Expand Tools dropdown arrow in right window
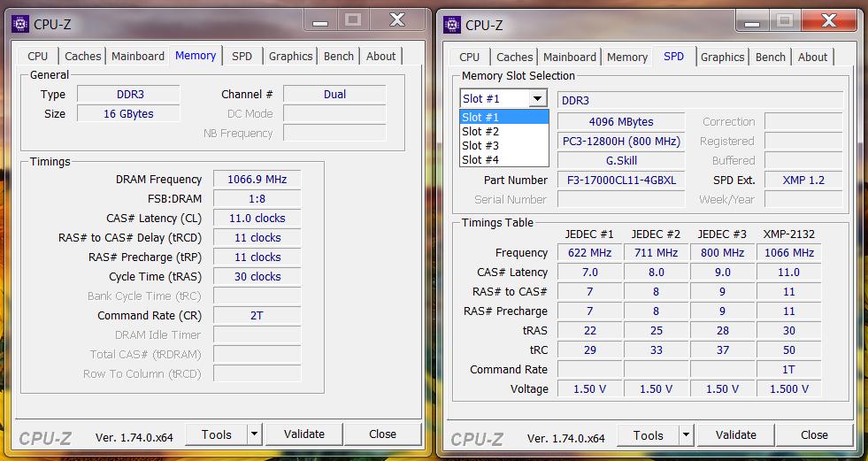868x461 pixels. 687,435
